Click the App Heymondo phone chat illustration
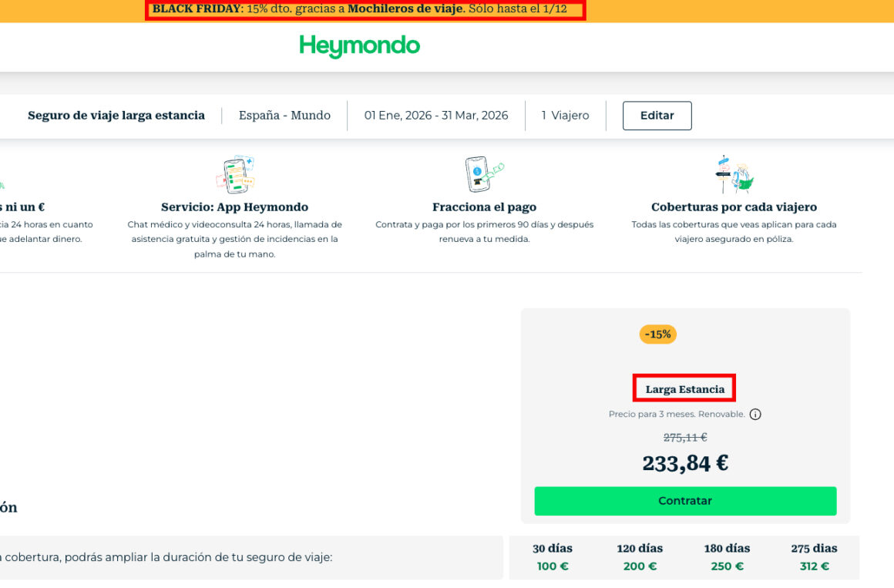Screen dimensions: 894x588 (235, 174)
